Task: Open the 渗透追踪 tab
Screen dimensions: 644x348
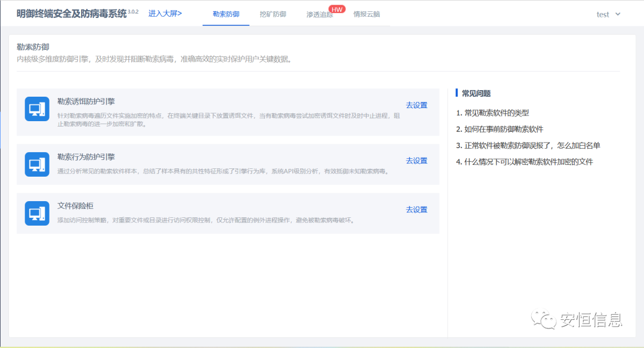Action: [x=319, y=14]
